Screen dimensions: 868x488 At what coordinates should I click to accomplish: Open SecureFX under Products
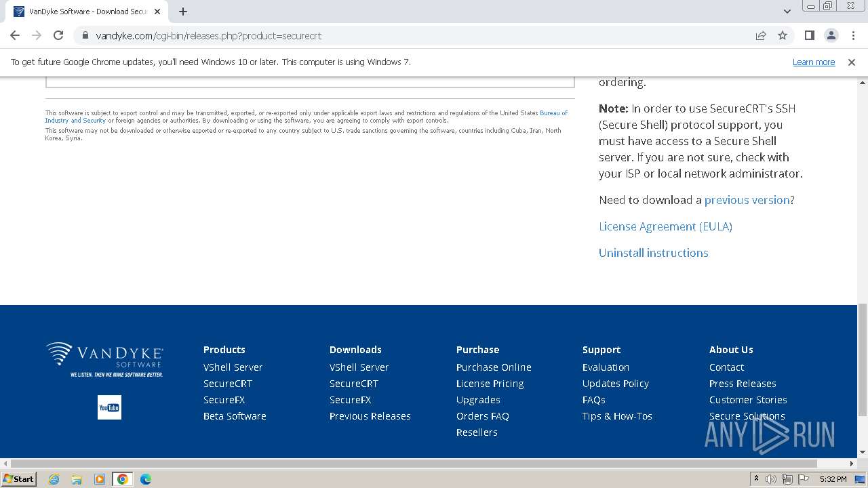[x=224, y=400]
